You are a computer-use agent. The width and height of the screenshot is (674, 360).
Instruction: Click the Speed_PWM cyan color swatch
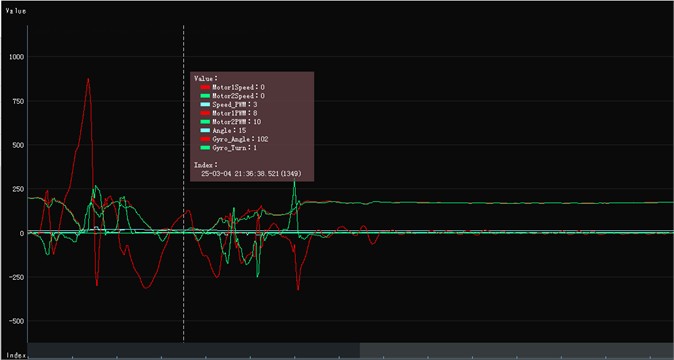[x=205, y=104]
